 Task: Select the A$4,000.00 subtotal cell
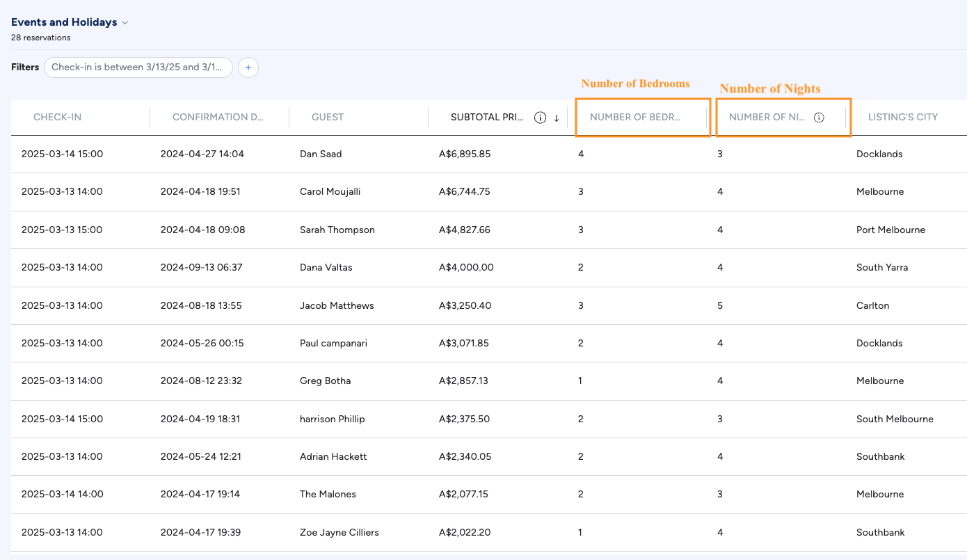point(466,267)
